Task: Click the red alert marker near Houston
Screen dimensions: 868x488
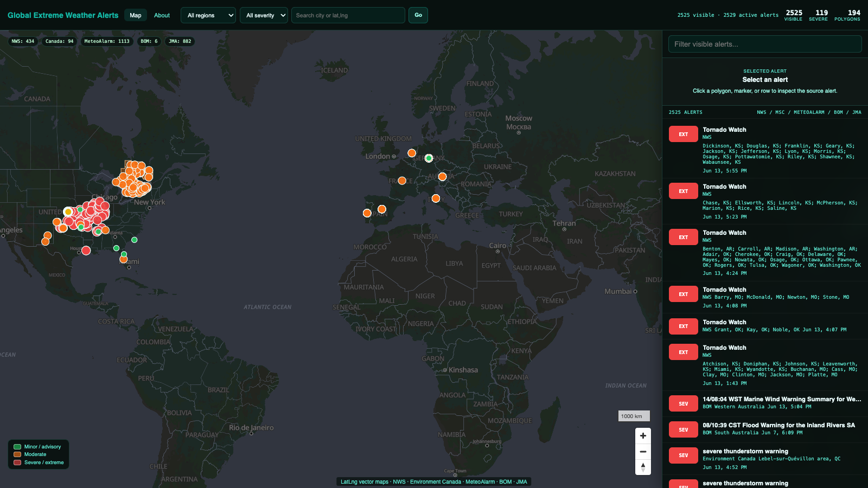Action: (x=86, y=251)
